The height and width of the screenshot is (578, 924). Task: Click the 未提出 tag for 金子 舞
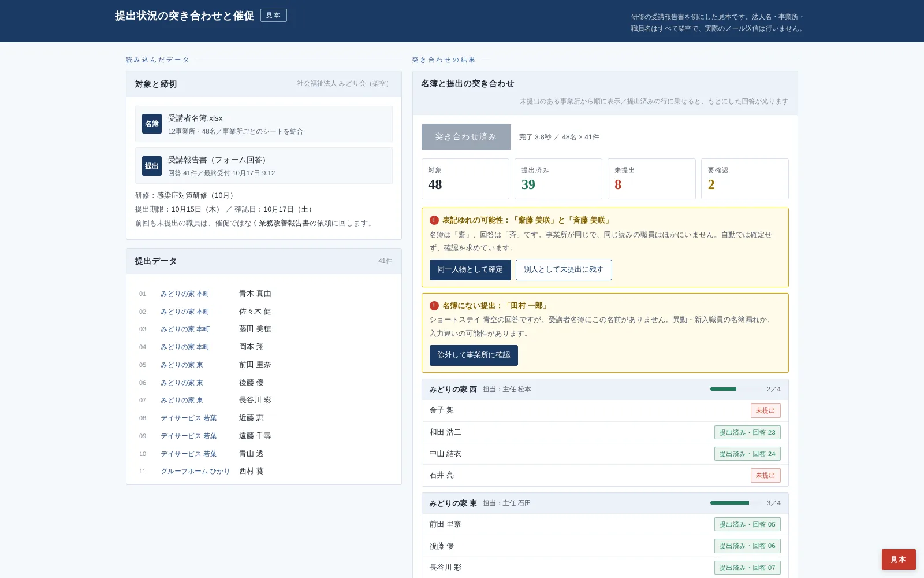[765, 411]
